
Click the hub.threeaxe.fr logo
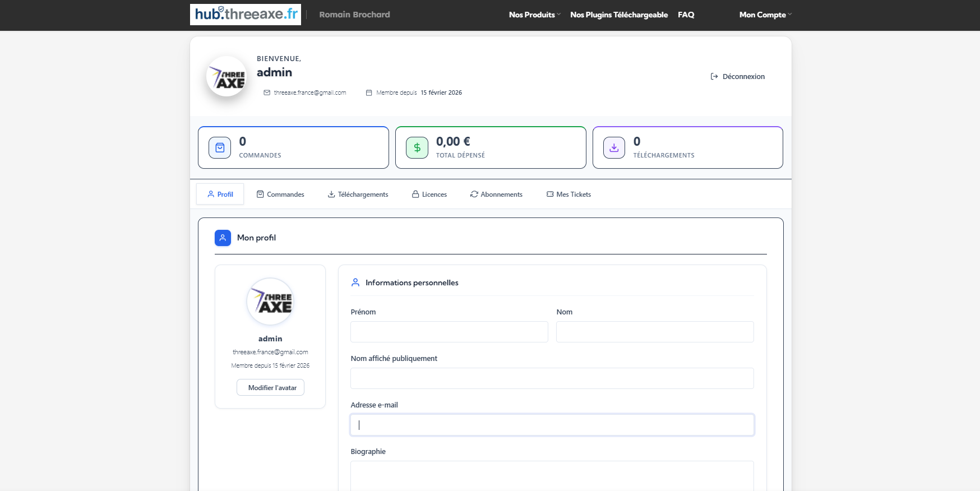[x=246, y=15]
